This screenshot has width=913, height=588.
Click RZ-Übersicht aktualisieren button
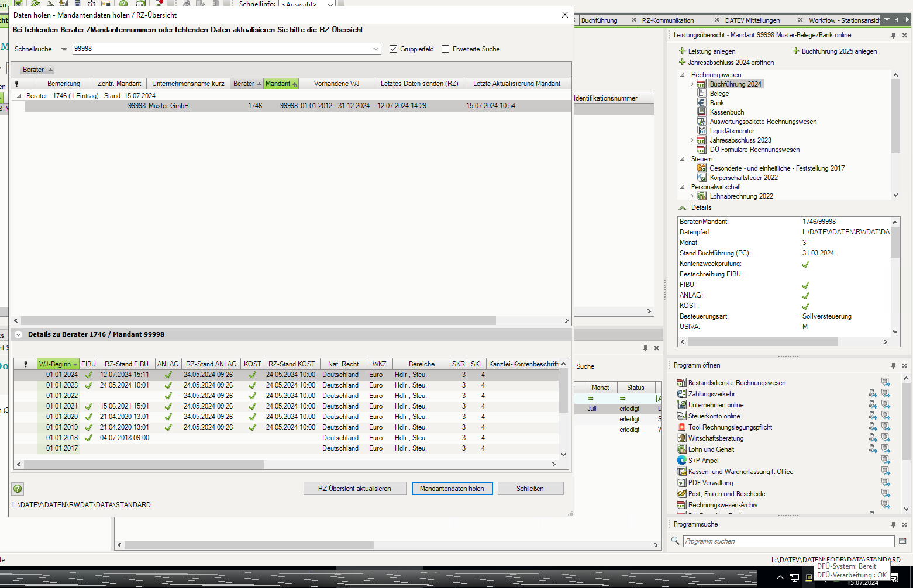click(354, 489)
